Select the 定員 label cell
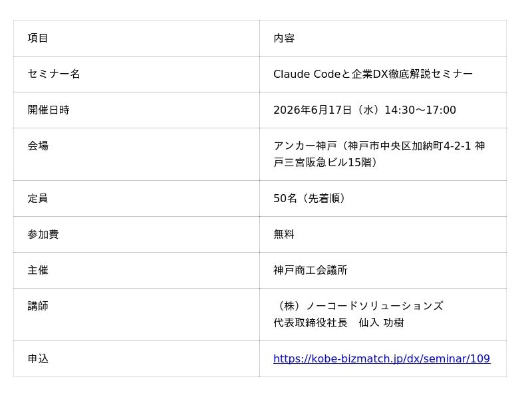Viewport: 532px width, 397px height. pyautogui.click(x=38, y=199)
